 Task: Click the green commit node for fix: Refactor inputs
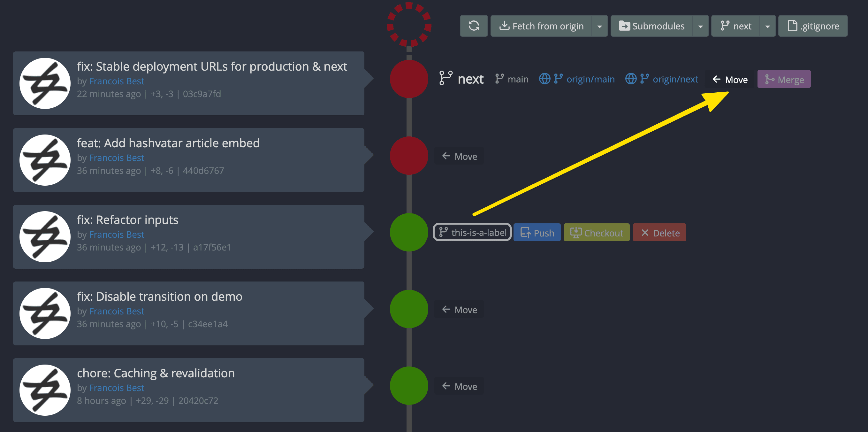click(x=409, y=232)
